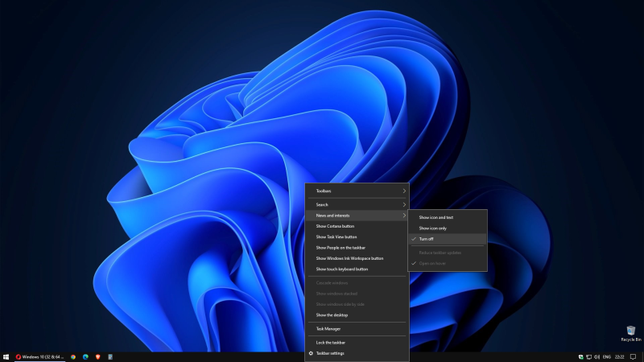The height and width of the screenshot is (362, 644).
Task: Open Brave browser from the taskbar
Action: [97, 356]
